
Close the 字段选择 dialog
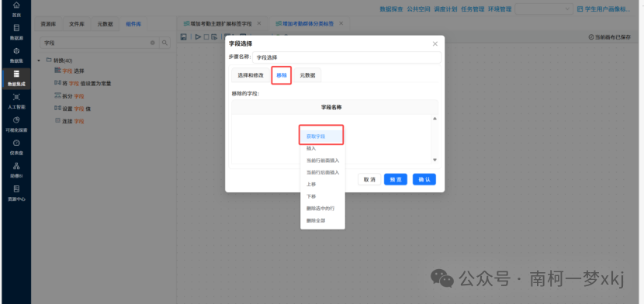(x=435, y=44)
